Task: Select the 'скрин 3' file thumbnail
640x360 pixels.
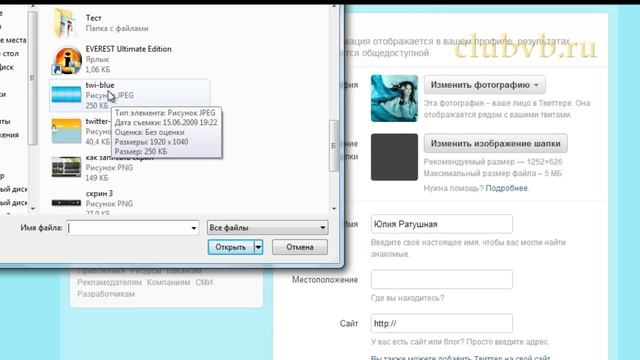Action: coord(66,202)
